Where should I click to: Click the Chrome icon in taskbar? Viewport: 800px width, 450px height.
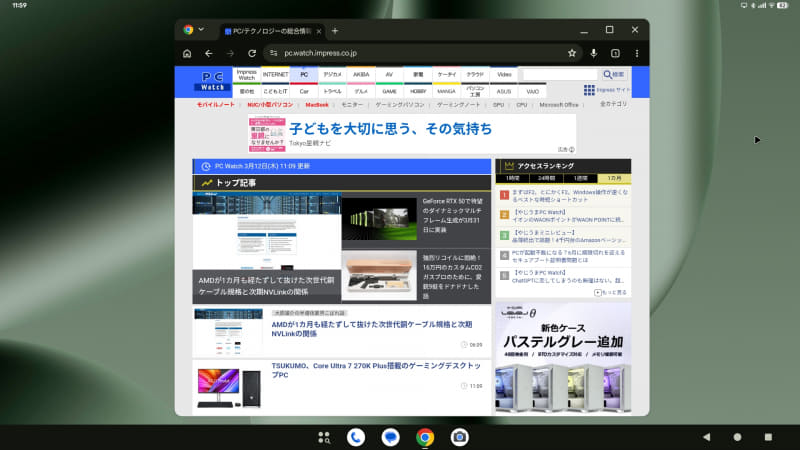pos(425,437)
